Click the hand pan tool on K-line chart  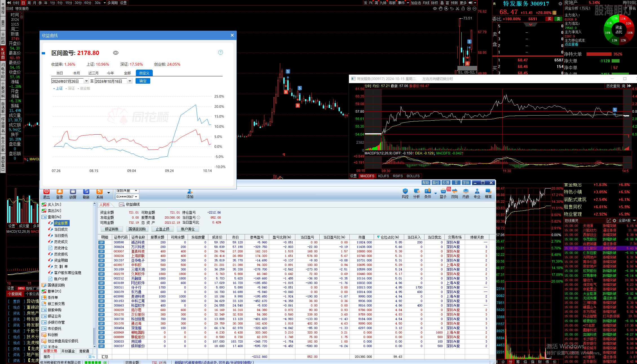click(441, 8)
